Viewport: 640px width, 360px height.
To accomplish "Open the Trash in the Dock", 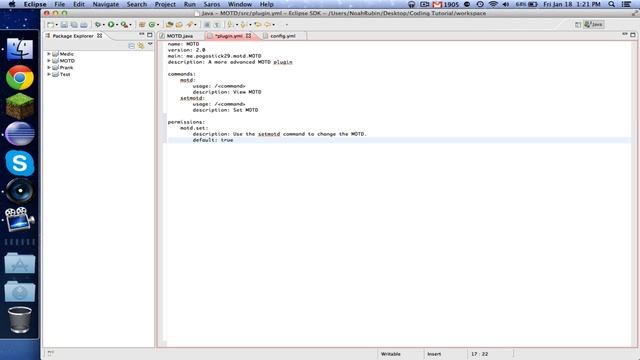I will pyautogui.click(x=20, y=320).
